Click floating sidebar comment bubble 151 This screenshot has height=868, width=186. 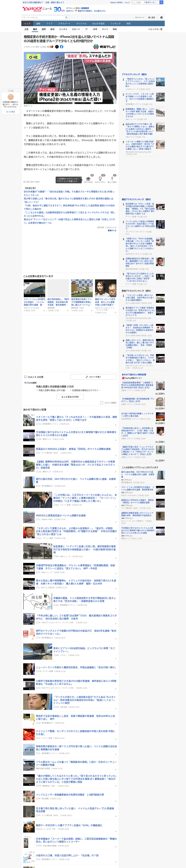tap(11, 91)
